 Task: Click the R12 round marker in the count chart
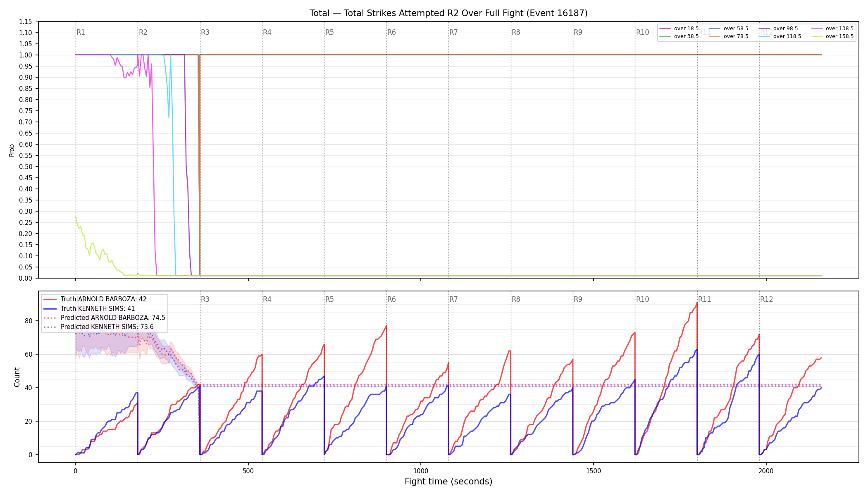point(766,299)
